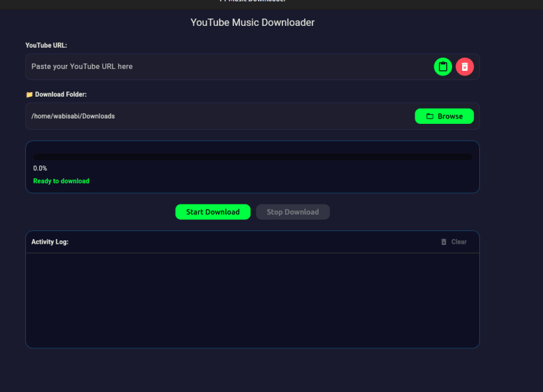543x392 pixels.
Task: Click the Stop Download button
Action: click(292, 212)
